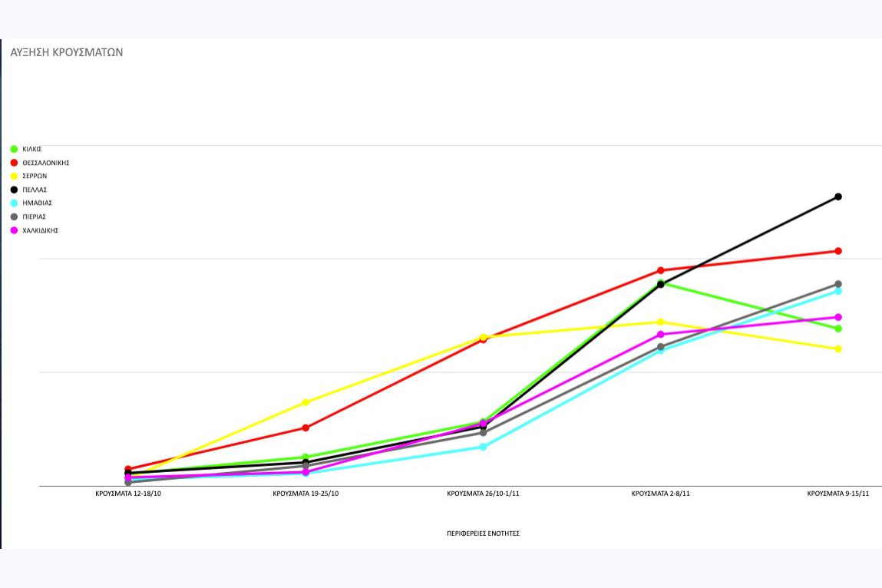Click yellow ΣΕΡΡΩΝ point at week 19-25/10
The height and width of the screenshot is (588, 882).
coord(306,402)
